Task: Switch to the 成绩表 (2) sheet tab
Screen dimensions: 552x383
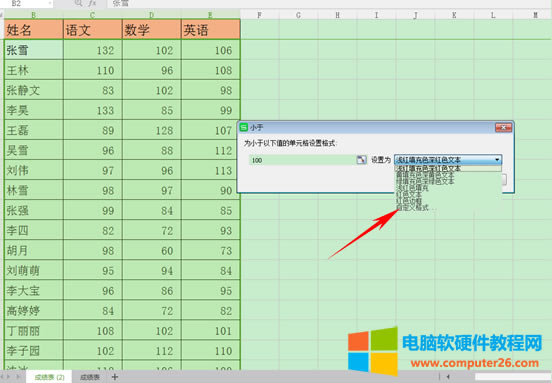Action: 49,377
